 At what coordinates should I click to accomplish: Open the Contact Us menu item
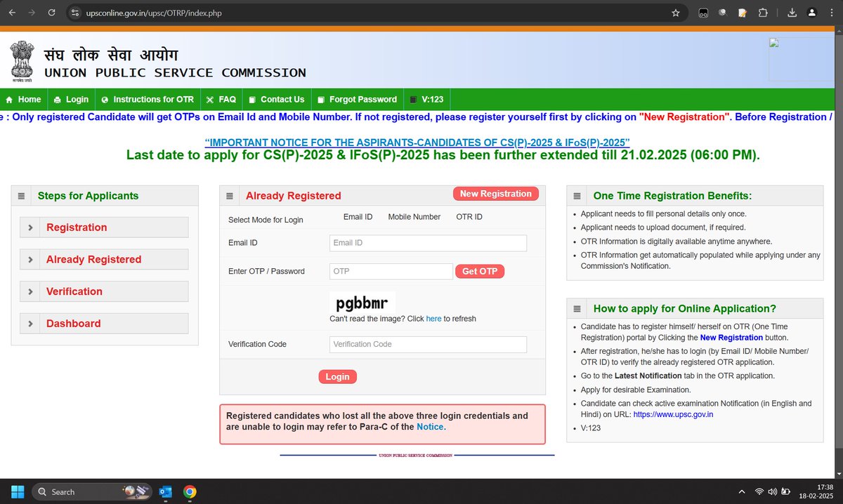(276, 100)
